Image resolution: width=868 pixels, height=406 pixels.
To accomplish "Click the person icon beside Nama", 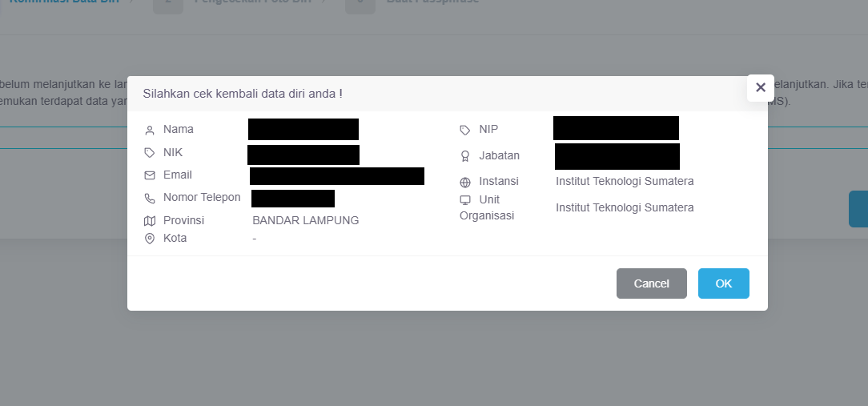I will [x=150, y=131].
